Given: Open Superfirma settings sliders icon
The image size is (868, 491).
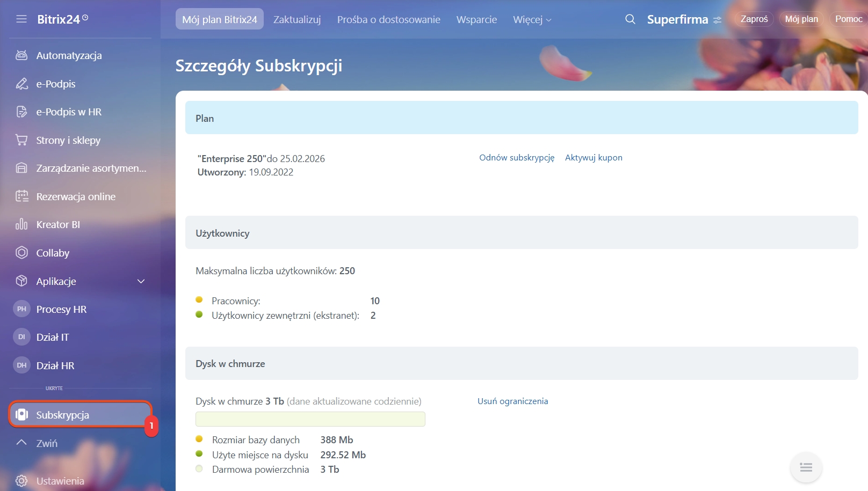Looking at the screenshot, I should 718,20.
